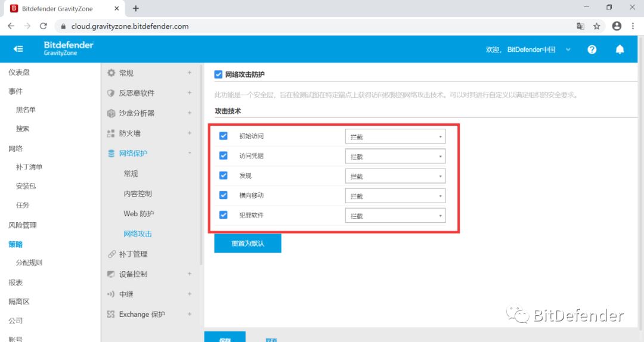Open 分配规则 submenu item
This screenshot has height=342, width=644.
tap(29, 262)
